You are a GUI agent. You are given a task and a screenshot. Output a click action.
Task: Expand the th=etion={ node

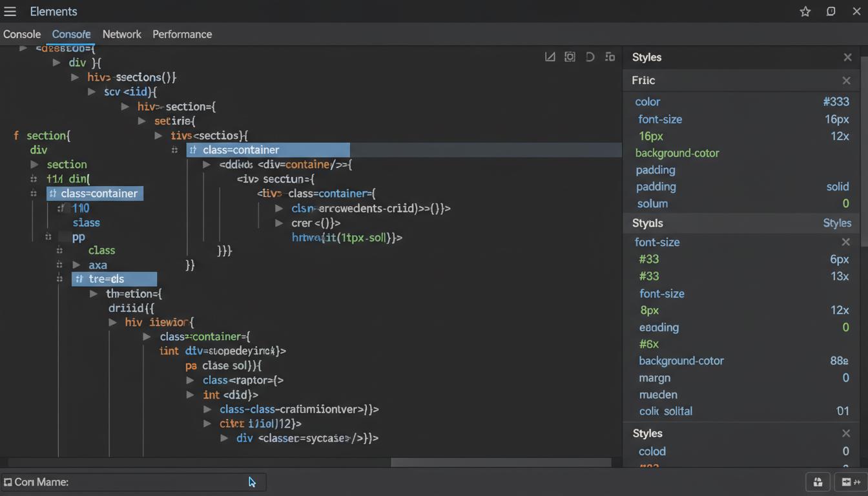tap(93, 294)
